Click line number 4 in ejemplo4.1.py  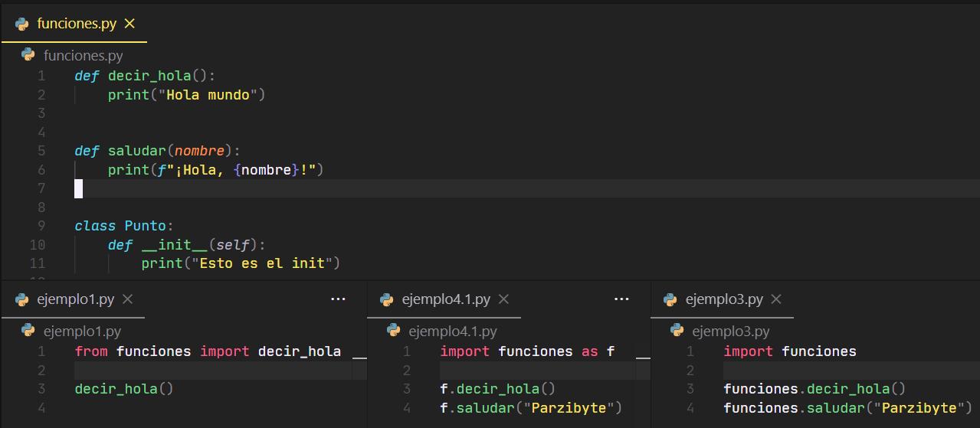(407, 408)
